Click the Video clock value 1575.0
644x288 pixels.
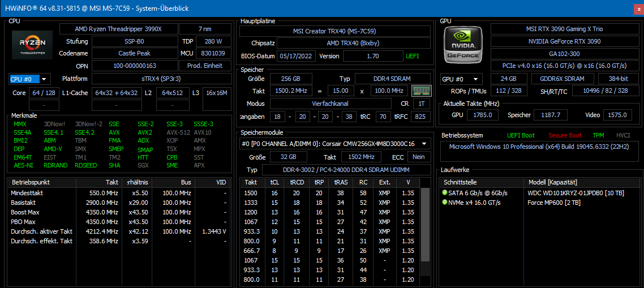[618, 115]
